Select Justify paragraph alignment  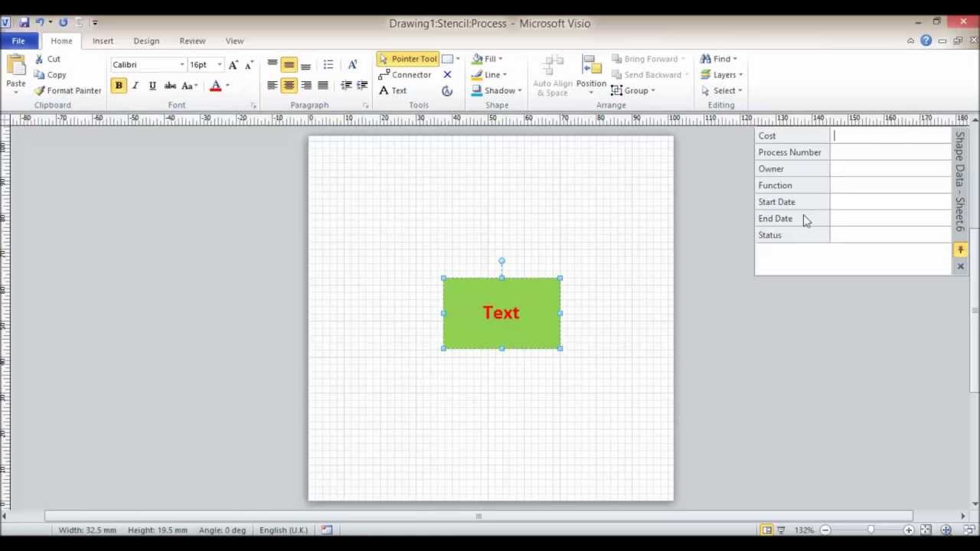[x=322, y=85]
